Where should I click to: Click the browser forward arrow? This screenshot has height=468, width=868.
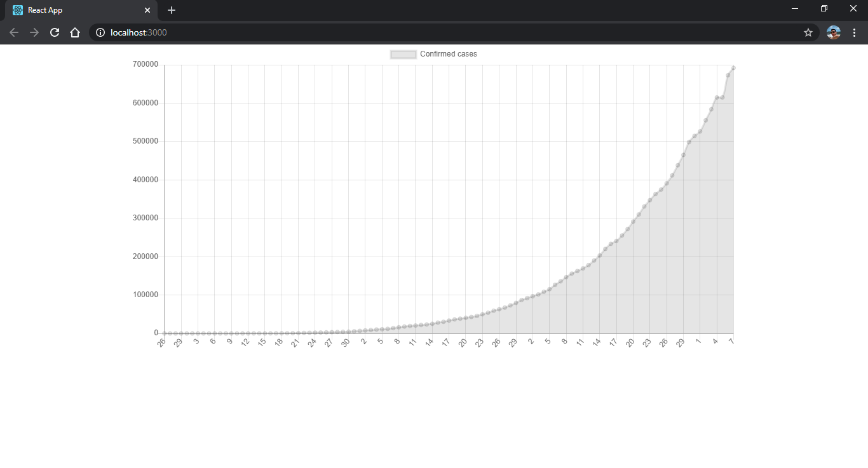[34, 32]
